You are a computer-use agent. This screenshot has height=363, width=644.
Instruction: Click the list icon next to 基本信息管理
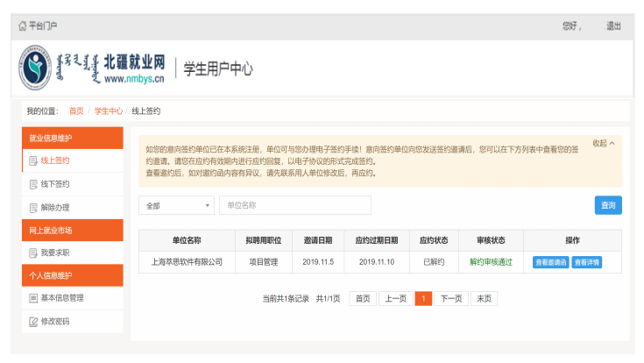[33, 298]
